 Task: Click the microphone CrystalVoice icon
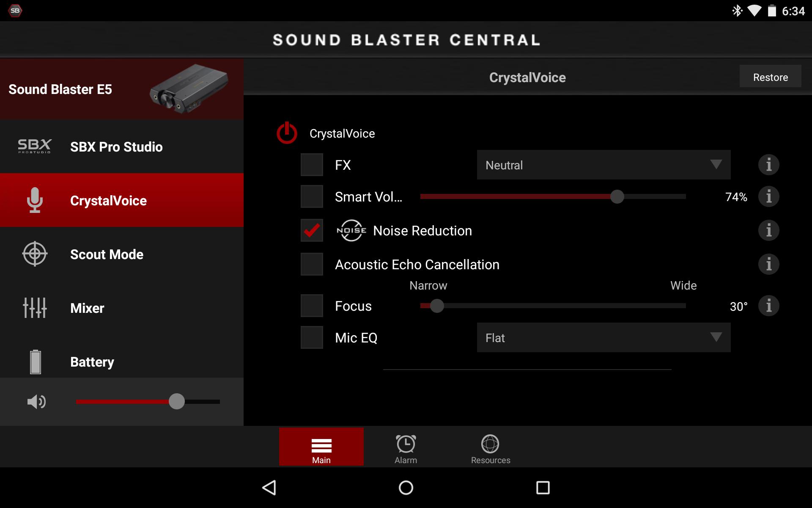point(35,200)
